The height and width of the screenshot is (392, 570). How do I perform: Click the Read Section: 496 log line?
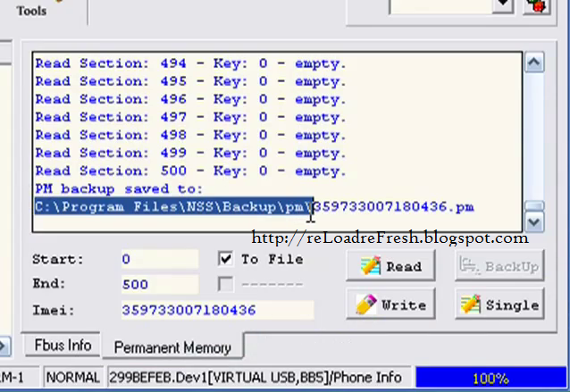coord(190,99)
